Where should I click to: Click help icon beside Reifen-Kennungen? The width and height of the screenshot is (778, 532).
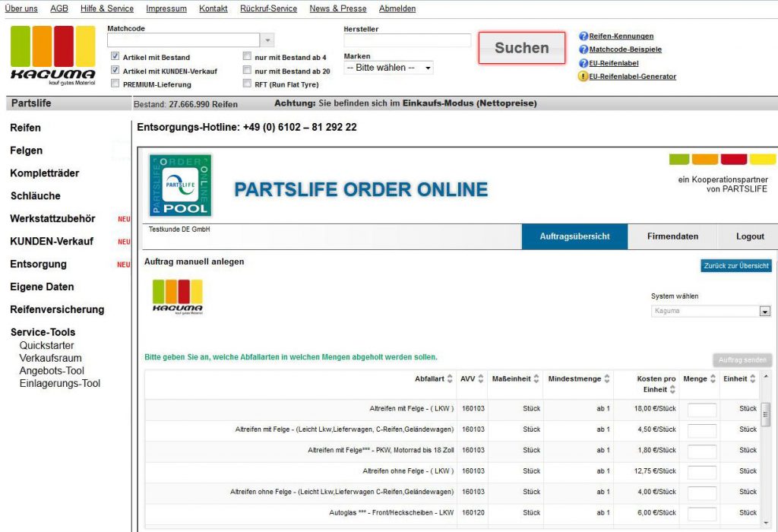(583, 36)
